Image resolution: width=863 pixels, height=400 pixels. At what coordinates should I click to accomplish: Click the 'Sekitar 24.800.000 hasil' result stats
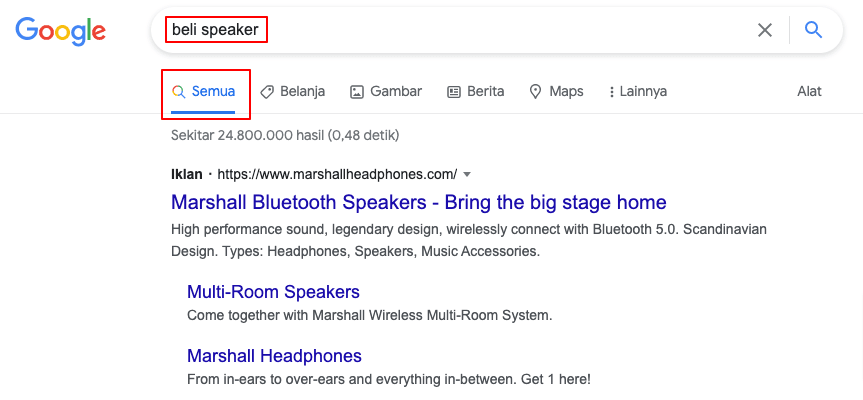[285, 135]
